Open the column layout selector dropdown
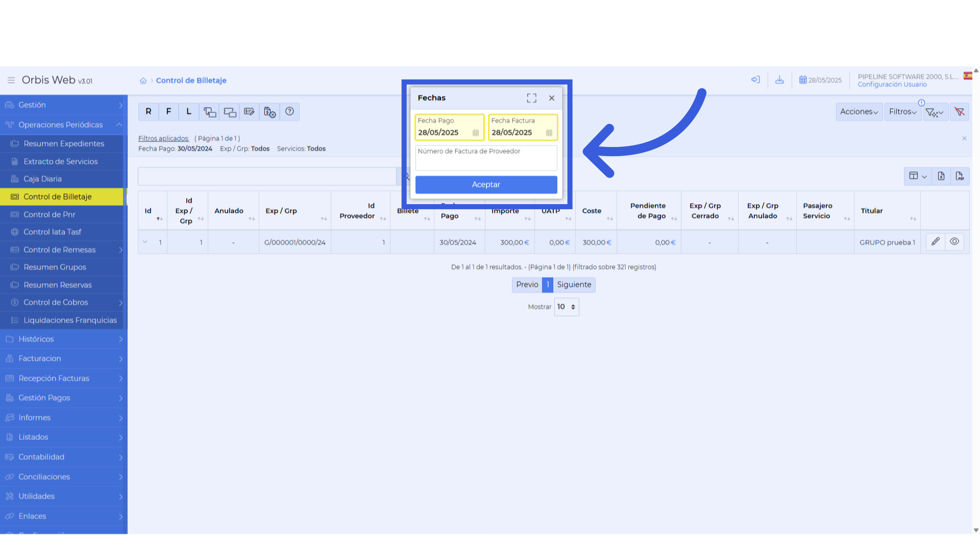980x551 pixels. [x=918, y=176]
